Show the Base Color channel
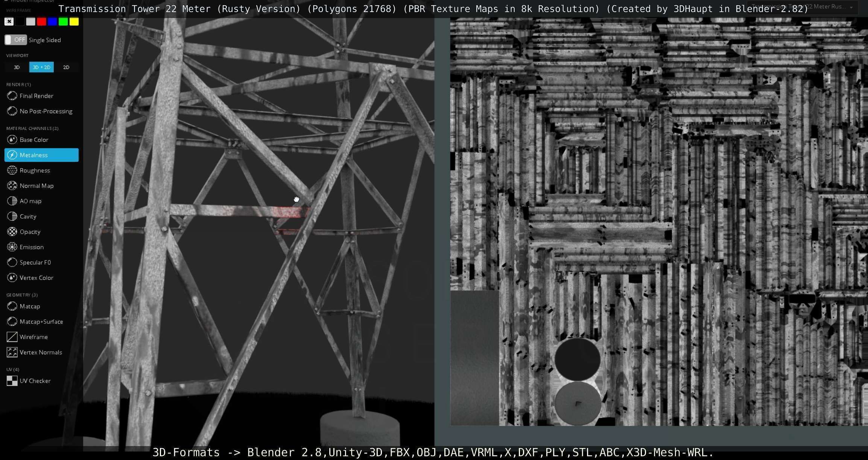The image size is (868, 460). coord(41,140)
